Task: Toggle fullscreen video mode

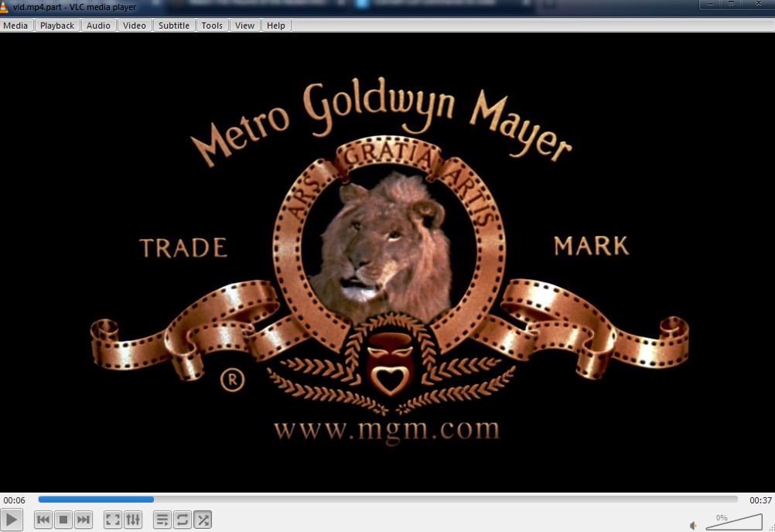Action: (x=113, y=520)
